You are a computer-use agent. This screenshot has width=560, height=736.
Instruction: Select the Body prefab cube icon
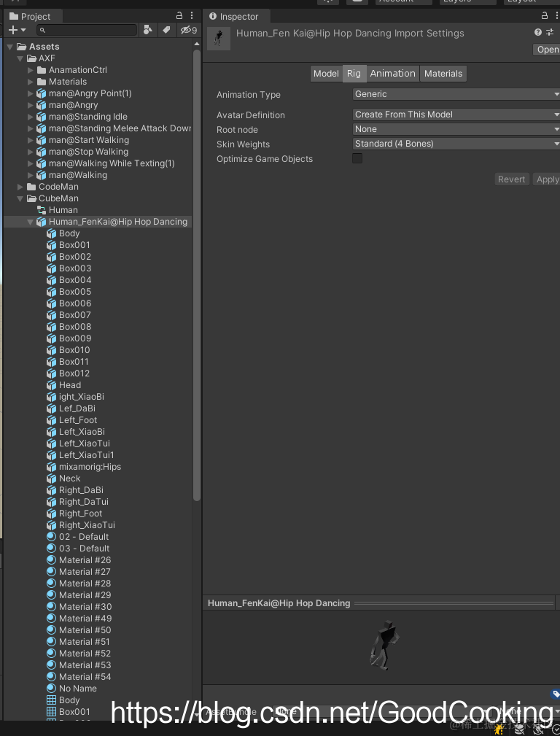pyautogui.click(x=52, y=233)
